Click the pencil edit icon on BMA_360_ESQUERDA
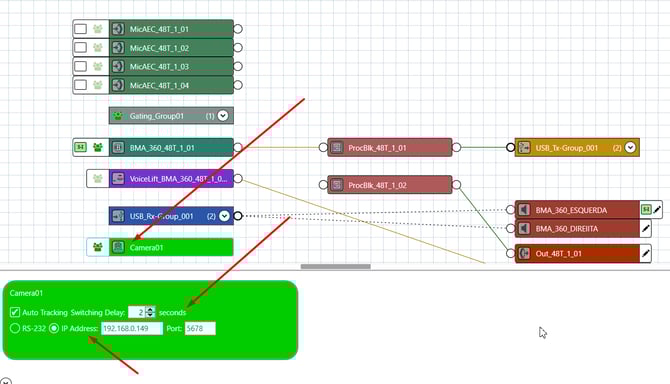 point(657,210)
